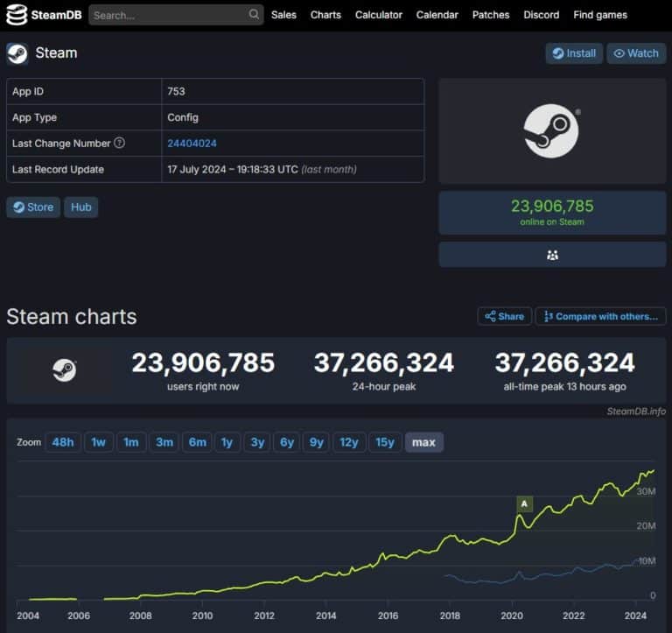Open the Store page button
672x633 pixels.
click(33, 207)
